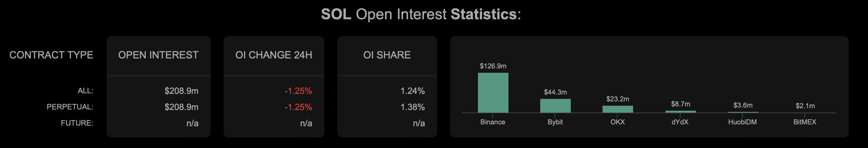Click the $44.3m value label above Bybit

click(x=555, y=92)
